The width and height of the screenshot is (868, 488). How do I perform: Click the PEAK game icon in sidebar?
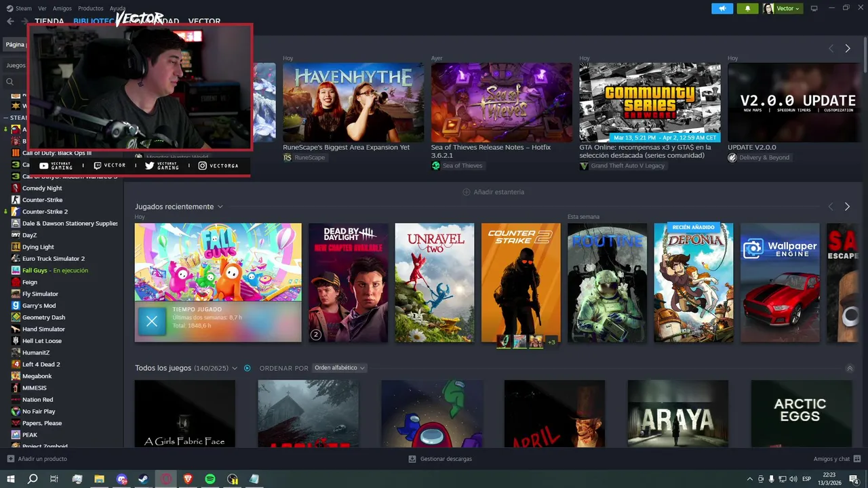[16, 435]
